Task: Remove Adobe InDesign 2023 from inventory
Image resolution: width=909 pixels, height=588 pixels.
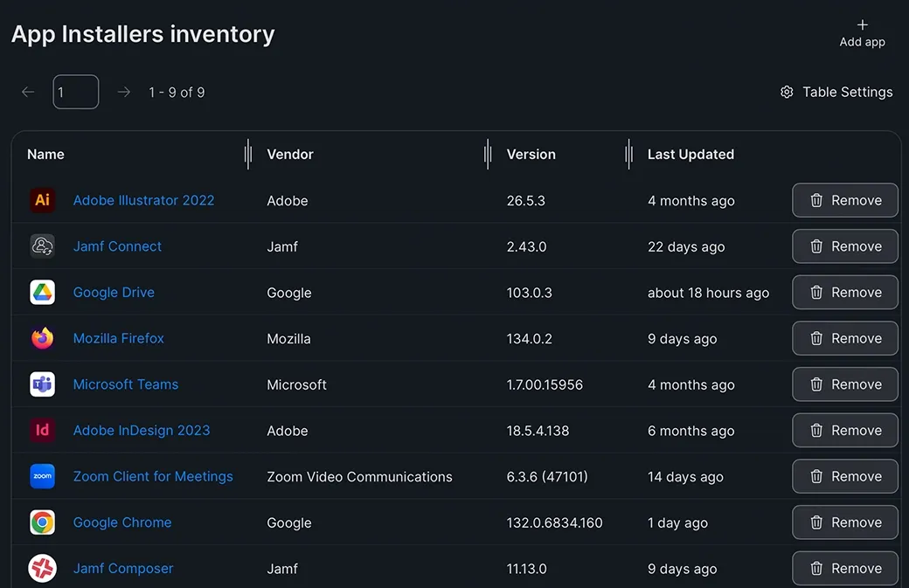Action: coord(844,431)
